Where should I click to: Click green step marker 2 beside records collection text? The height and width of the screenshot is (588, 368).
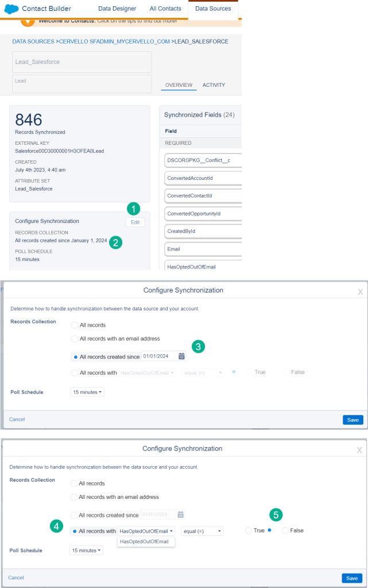click(x=115, y=242)
